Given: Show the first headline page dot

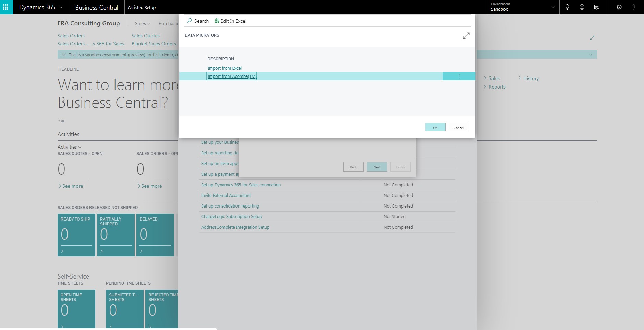Looking at the screenshot, I should click(x=59, y=121).
